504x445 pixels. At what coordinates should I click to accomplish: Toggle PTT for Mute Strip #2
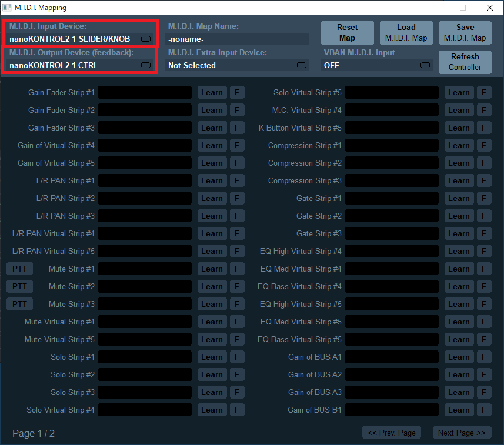tap(19, 287)
